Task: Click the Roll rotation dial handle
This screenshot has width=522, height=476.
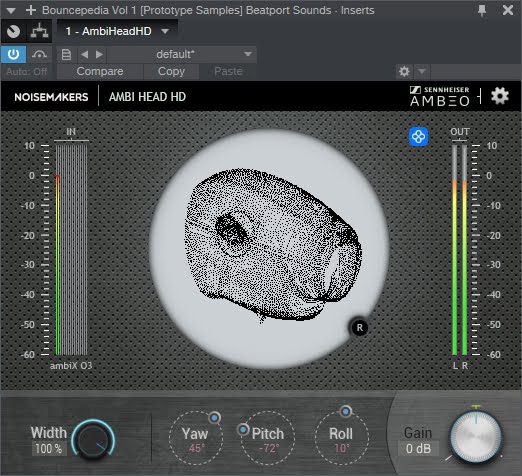Action: [346, 411]
